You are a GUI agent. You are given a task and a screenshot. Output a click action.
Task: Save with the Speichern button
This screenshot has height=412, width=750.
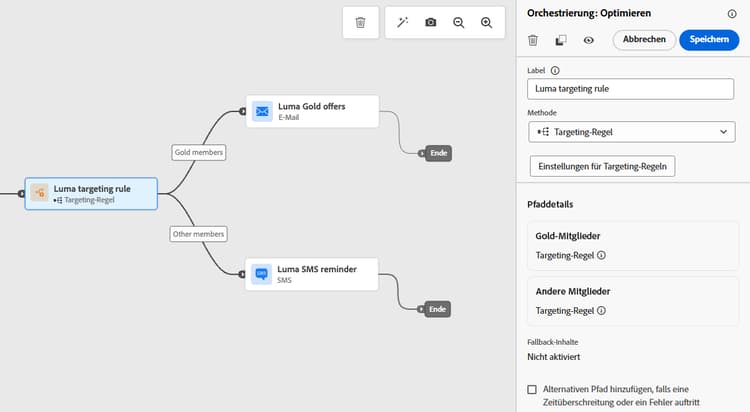click(709, 40)
